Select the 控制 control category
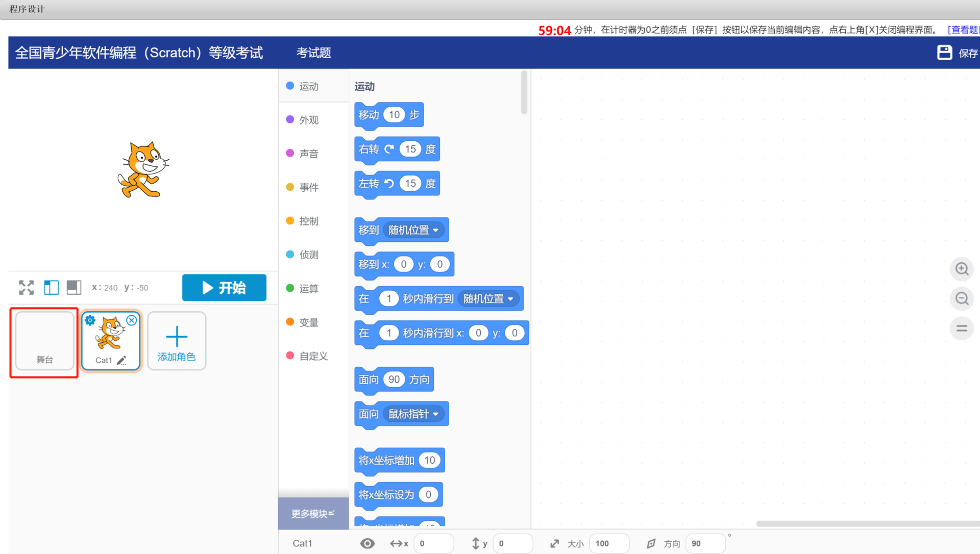 308,221
